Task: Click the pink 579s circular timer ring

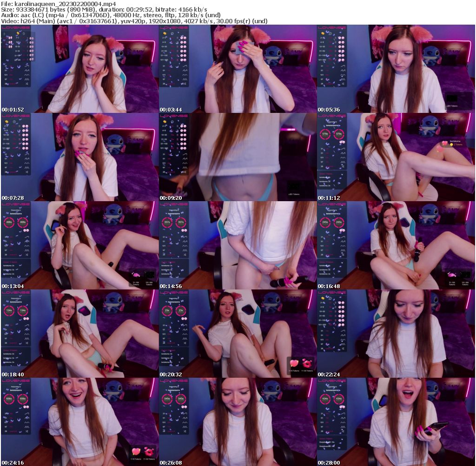Action: (325, 134)
